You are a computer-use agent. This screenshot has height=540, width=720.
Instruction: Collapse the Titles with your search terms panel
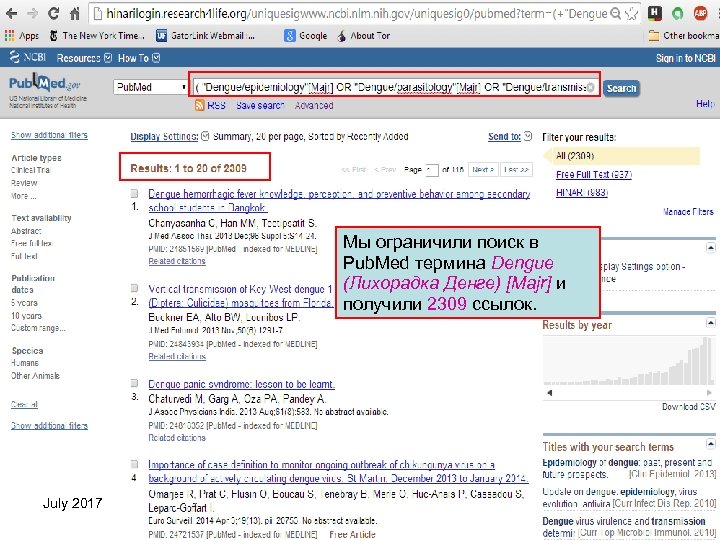710,444
